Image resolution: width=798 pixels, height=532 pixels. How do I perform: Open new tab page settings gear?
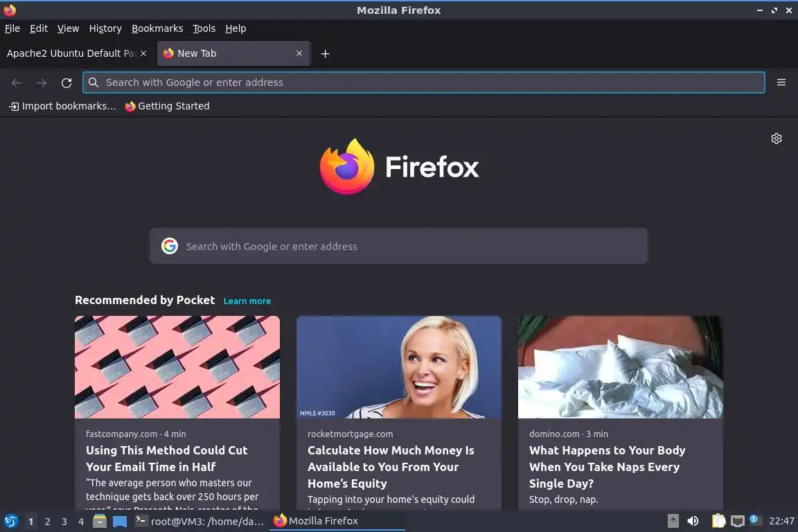[x=776, y=139]
